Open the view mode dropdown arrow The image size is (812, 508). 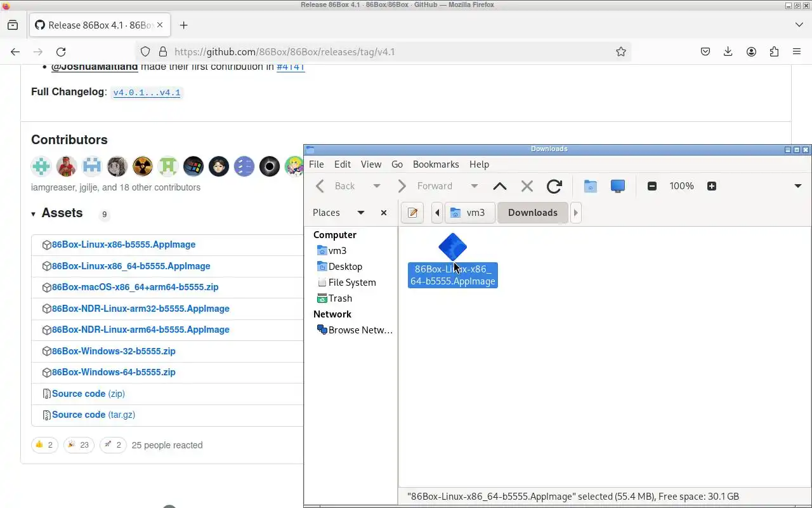[798, 186]
